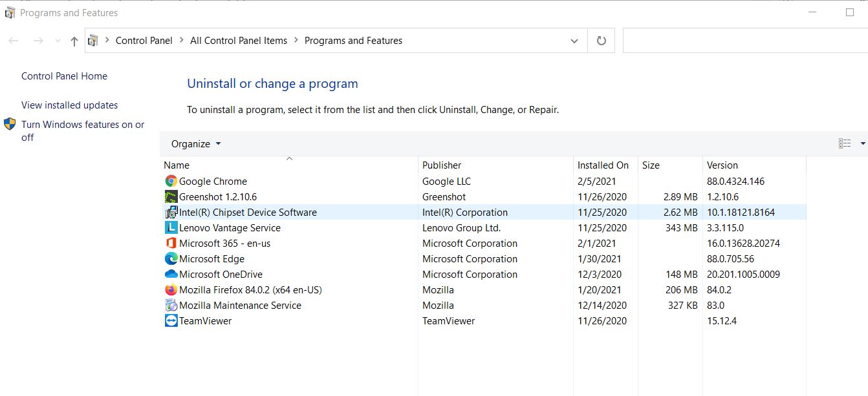Click the TeamViewer program icon
The width and height of the screenshot is (868, 396).
pyautogui.click(x=171, y=321)
